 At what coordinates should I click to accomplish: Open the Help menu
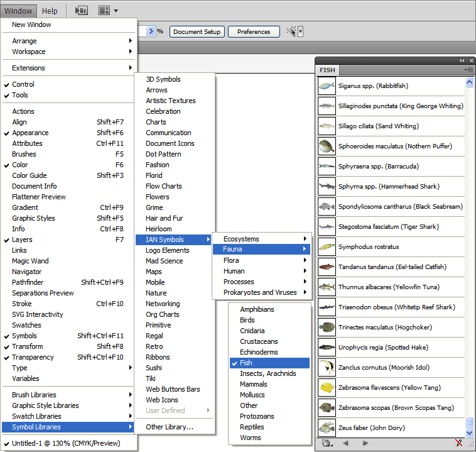(x=50, y=11)
